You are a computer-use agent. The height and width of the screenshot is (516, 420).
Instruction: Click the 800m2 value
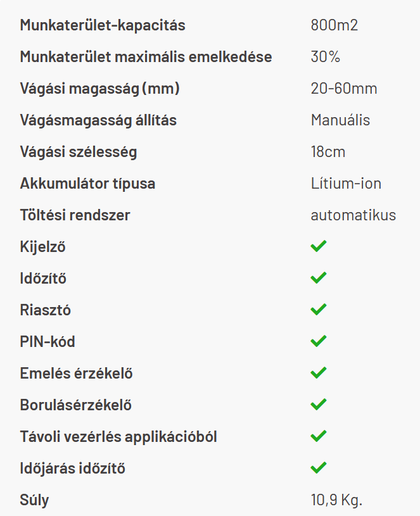[x=334, y=25]
